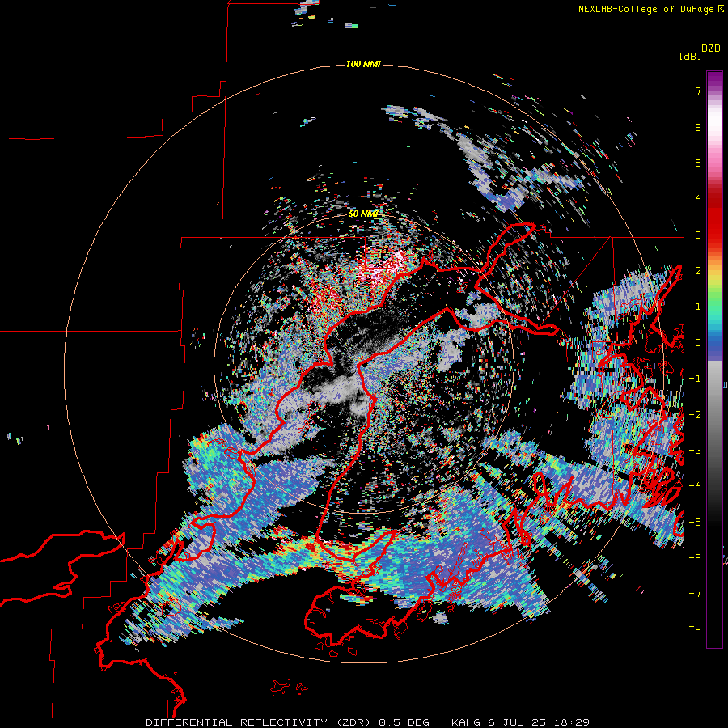Screen dimensions: 728x728
Task: Click the 6 value on the color scale
Action: coord(698,127)
